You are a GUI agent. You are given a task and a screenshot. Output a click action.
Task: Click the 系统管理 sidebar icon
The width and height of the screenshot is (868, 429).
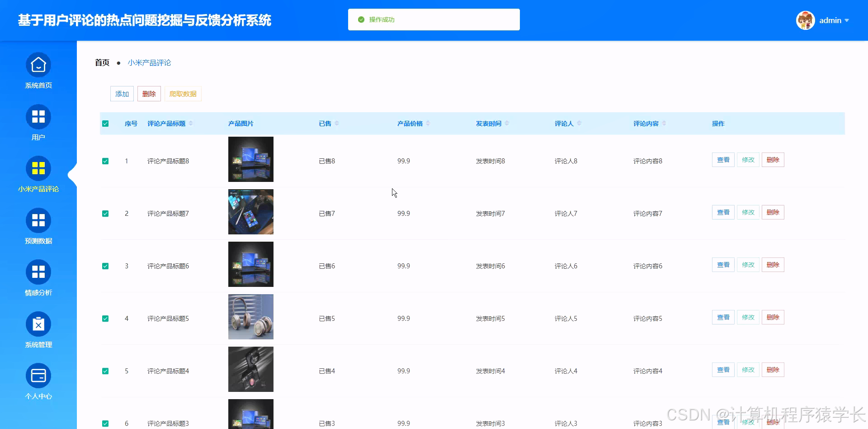tap(38, 324)
